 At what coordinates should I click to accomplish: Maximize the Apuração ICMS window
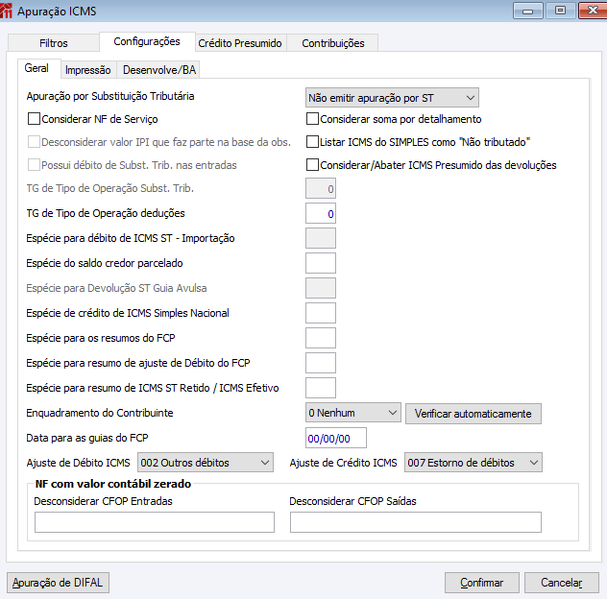560,11
